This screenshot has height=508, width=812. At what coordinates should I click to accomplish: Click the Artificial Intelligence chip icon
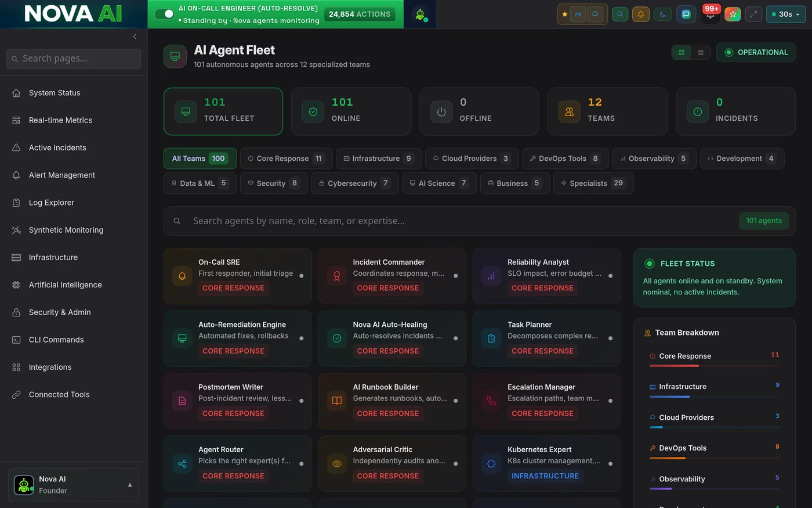coord(16,284)
